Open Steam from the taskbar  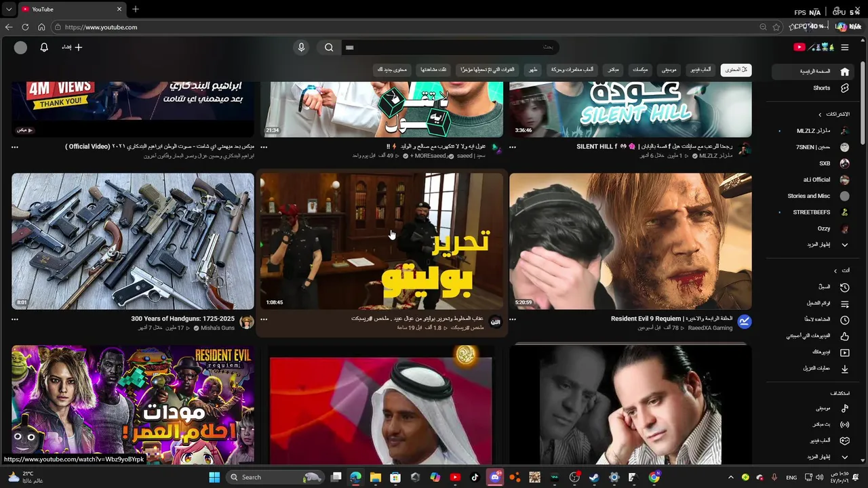tap(594, 477)
